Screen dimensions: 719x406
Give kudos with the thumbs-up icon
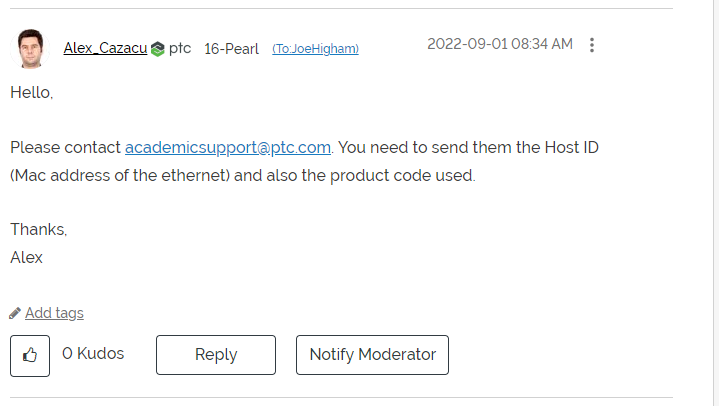(x=30, y=355)
